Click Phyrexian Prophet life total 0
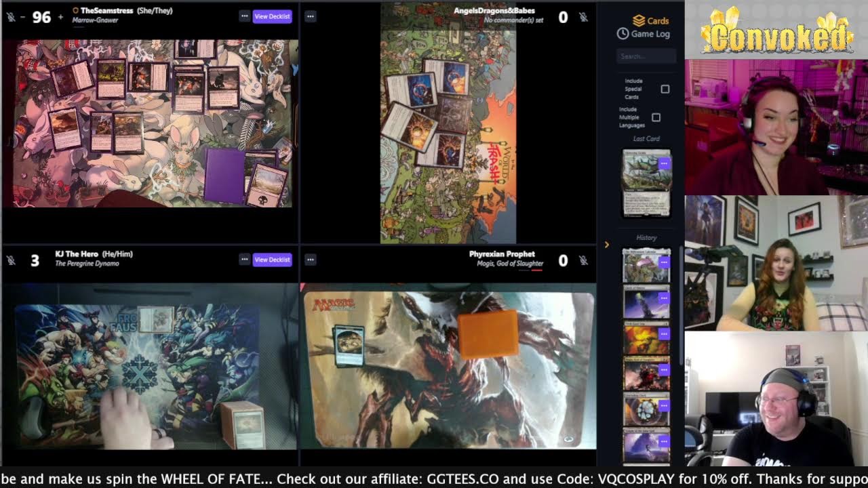The image size is (868, 488). 563,260
